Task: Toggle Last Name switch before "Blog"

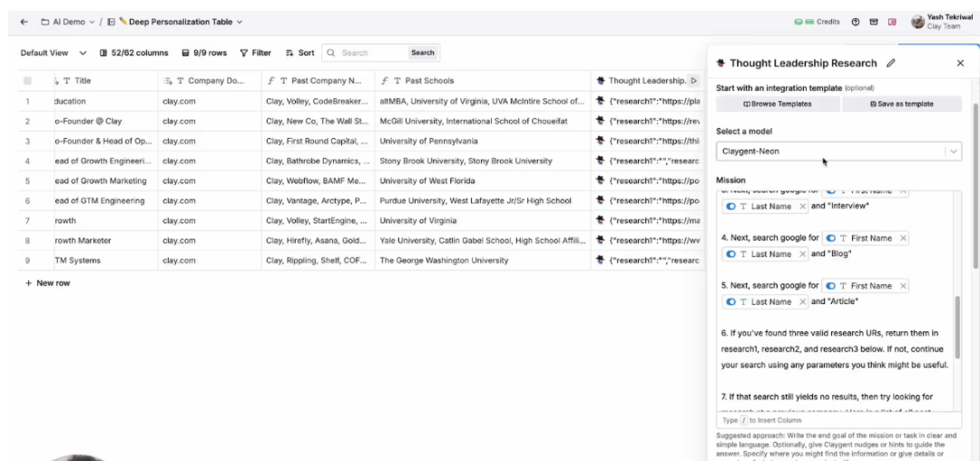Action: [x=730, y=253]
